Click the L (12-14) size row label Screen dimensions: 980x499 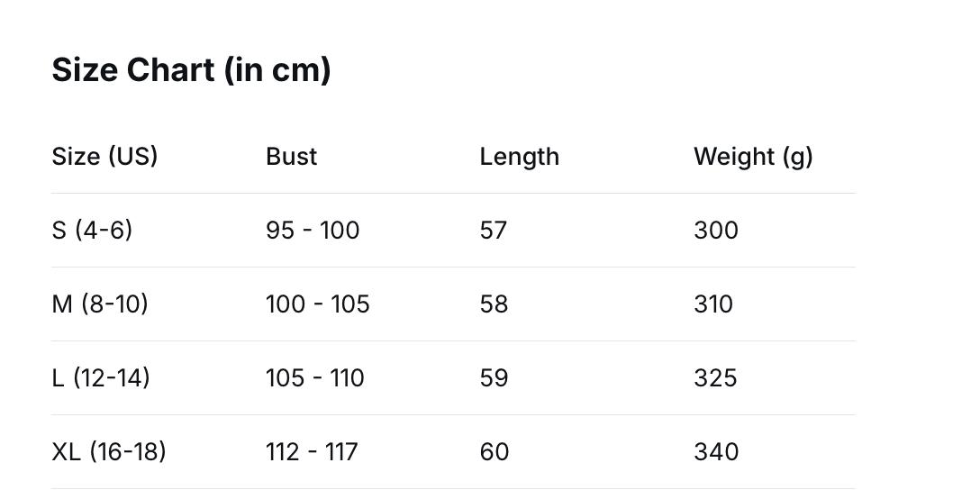tap(101, 378)
